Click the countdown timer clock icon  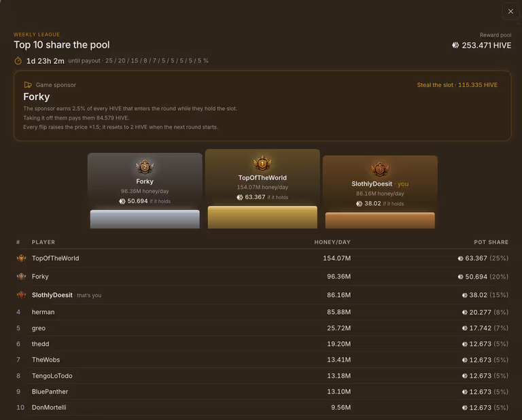click(x=18, y=61)
